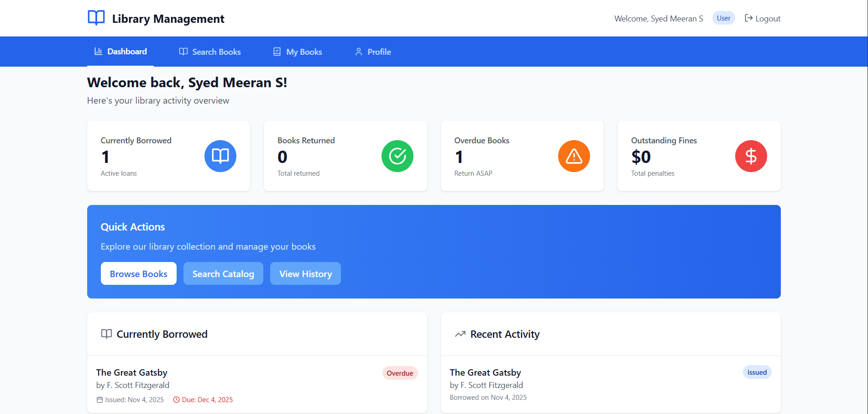This screenshot has width=868, height=414.
Task: Open the Dashboard tab
Action: coord(120,52)
